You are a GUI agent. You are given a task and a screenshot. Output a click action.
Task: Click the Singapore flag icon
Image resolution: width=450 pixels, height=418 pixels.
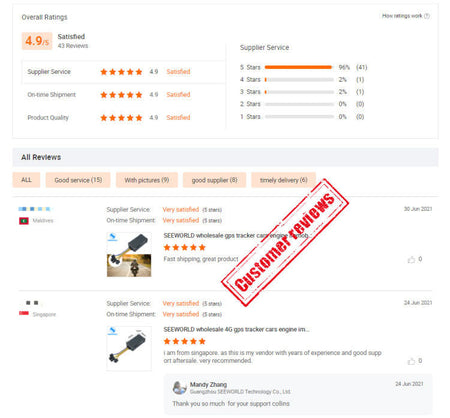tap(24, 314)
